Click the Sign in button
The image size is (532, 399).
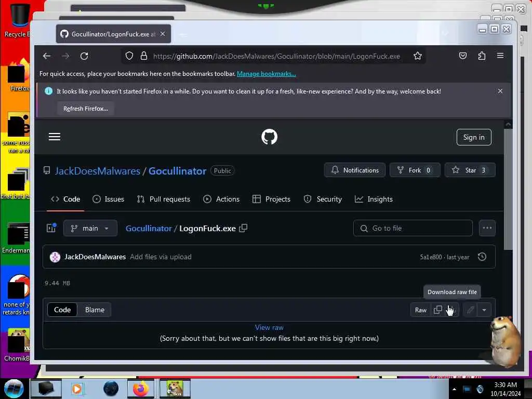pos(474,137)
